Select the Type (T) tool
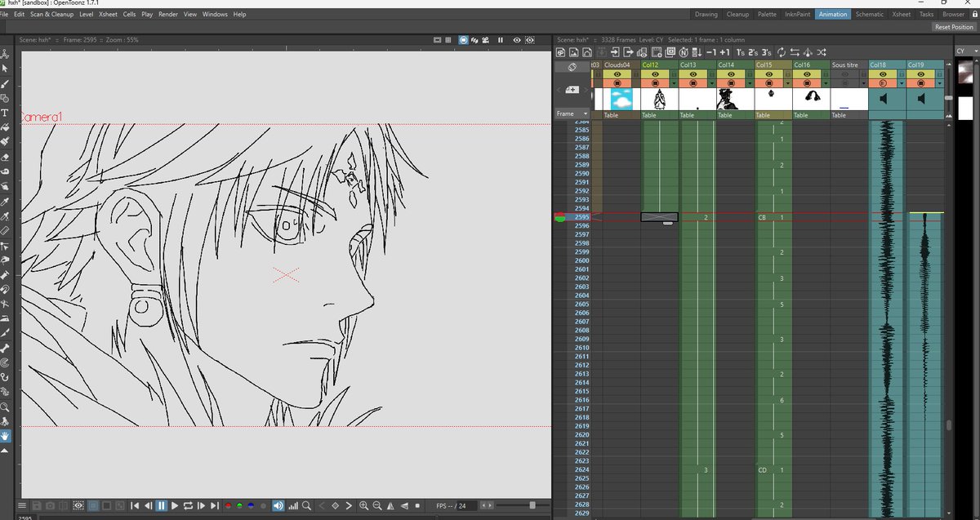Image resolution: width=980 pixels, height=520 pixels. pyautogui.click(x=5, y=113)
